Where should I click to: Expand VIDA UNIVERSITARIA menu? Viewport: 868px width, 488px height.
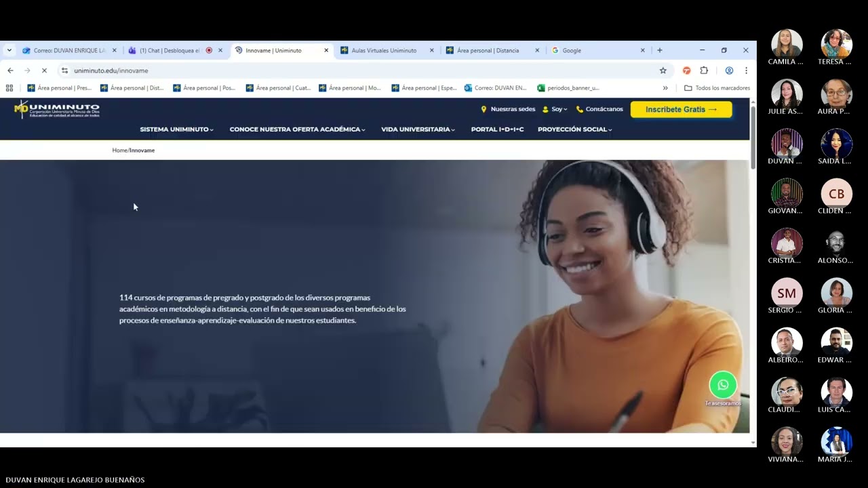418,129
